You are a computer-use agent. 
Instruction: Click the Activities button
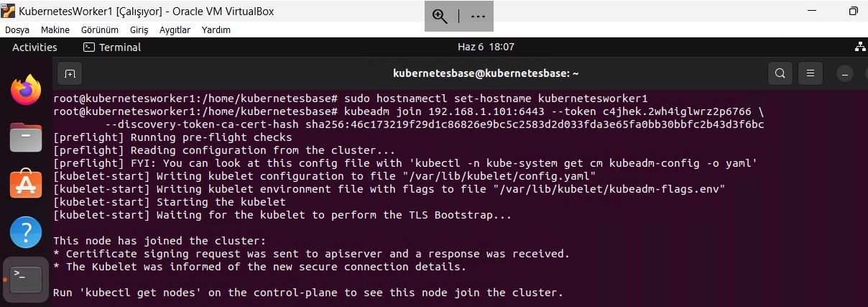34,47
